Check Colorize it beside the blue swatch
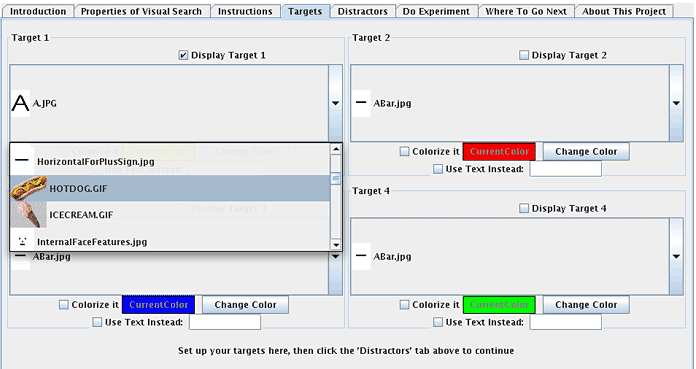 pos(63,305)
